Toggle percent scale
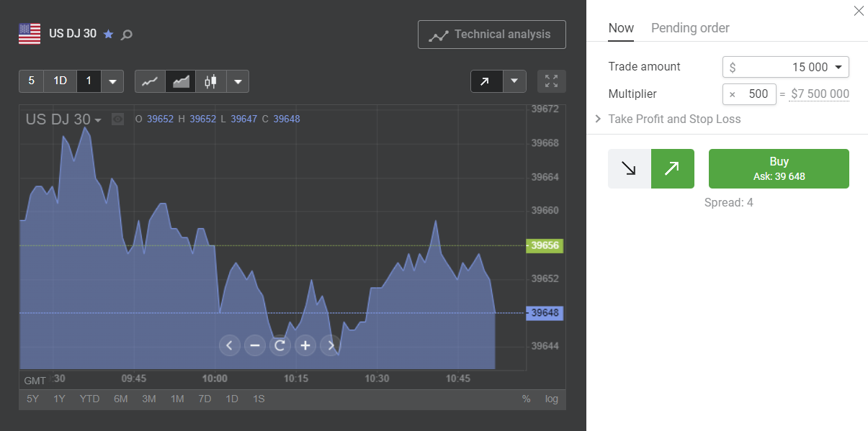 (527, 399)
